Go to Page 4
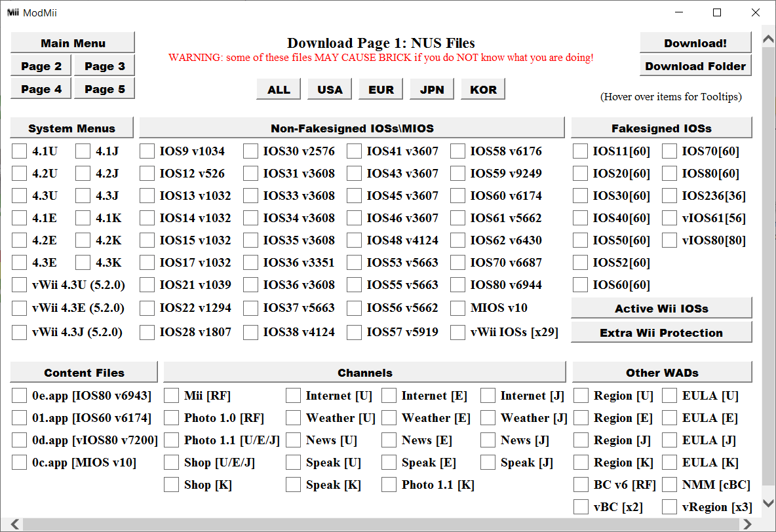This screenshot has width=776, height=532. pyautogui.click(x=41, y=88)
